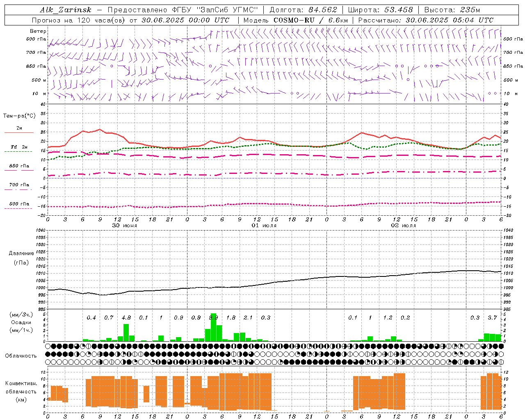525x420 pixels.
Task: Click the date label 01 июля
Action: pyautogui.click(x=264, y=226)
